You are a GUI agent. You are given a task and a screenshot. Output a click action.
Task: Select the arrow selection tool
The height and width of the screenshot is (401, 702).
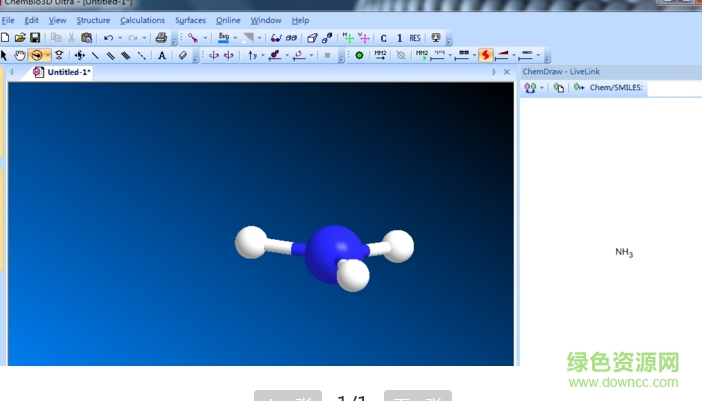click(5, 55)
